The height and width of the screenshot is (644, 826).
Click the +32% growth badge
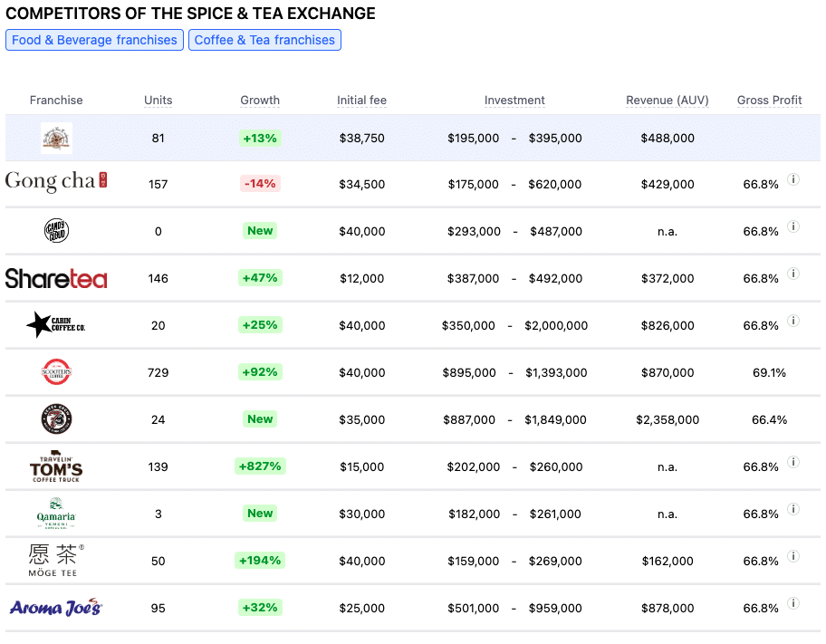[x=260, y=607]
